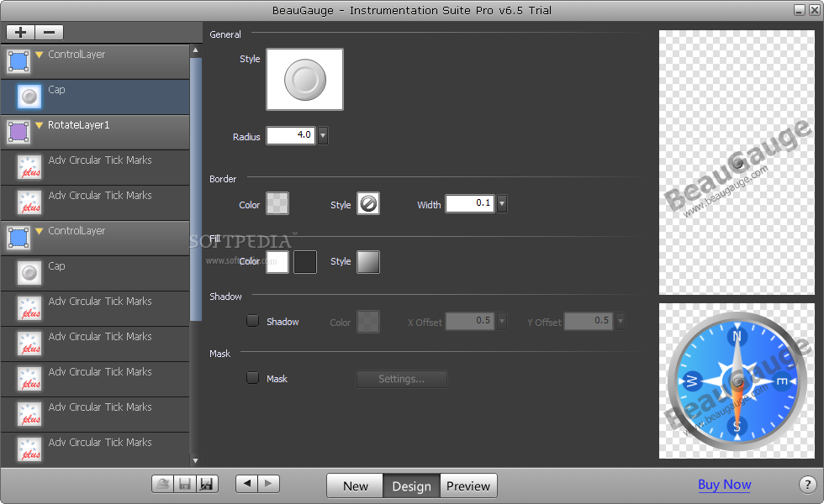Viewport: 824px width, 504px height.
Task: Select the RotateLayer1 layer name
Action: (79, 125)
